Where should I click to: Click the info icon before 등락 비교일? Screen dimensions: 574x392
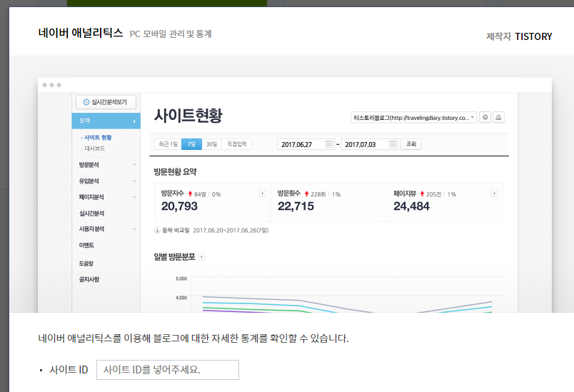pos(157,230)
